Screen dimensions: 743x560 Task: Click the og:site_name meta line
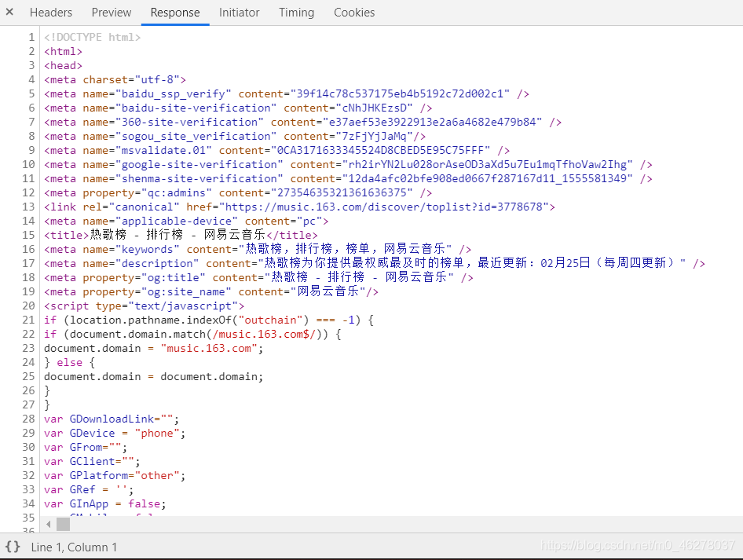pos(211,292)
